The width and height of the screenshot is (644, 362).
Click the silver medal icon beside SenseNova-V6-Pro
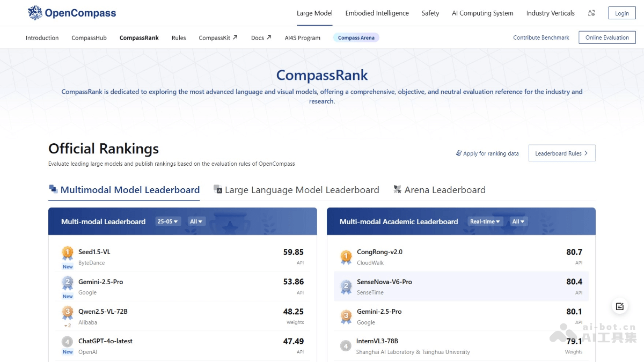pyautogui.click(x=346, y=285)
